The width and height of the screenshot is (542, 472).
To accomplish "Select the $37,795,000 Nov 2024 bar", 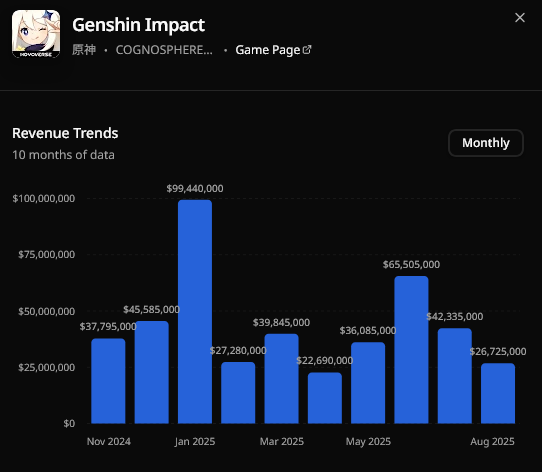I will coord(108,381).
